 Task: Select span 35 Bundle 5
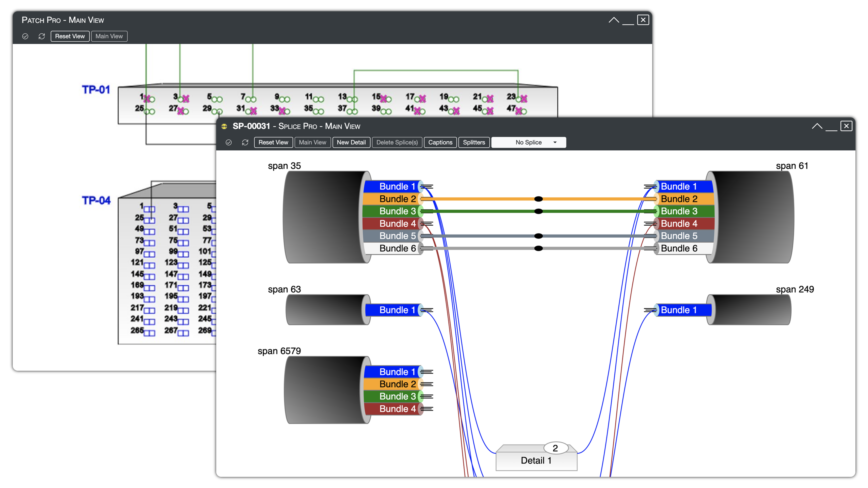(x=393, y=236)
